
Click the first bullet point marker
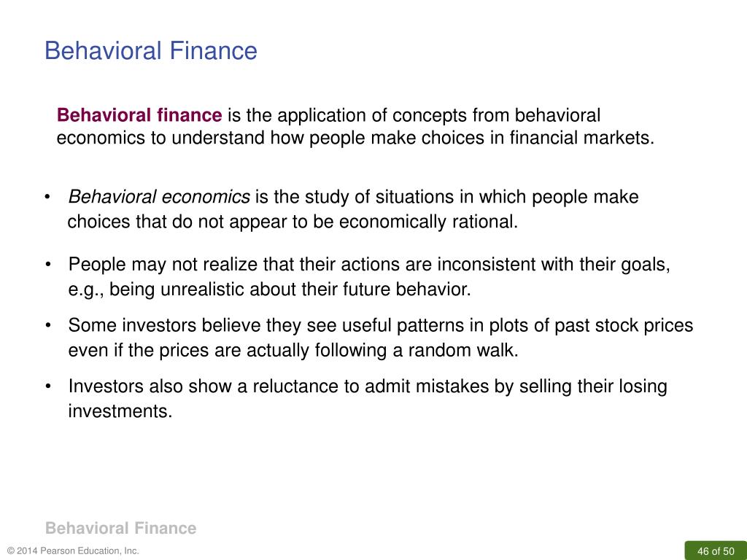47,197
